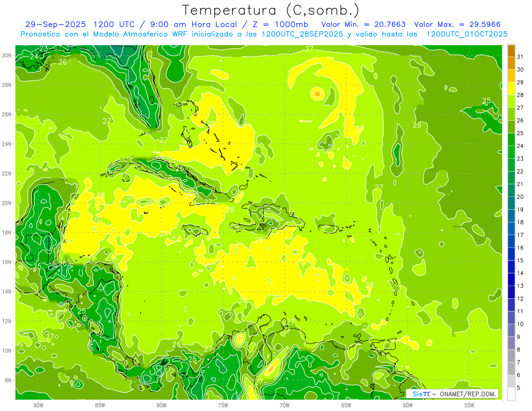Click the '60W' longitude axis label
The height and width of the screenshot is (411, 532).
click(x=408, y=405)
